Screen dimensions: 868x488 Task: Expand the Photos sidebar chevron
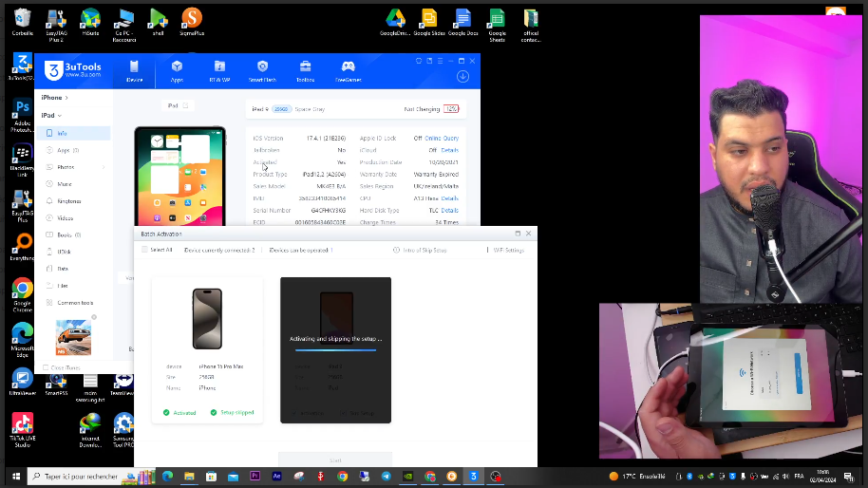click(x=104, y=167)
